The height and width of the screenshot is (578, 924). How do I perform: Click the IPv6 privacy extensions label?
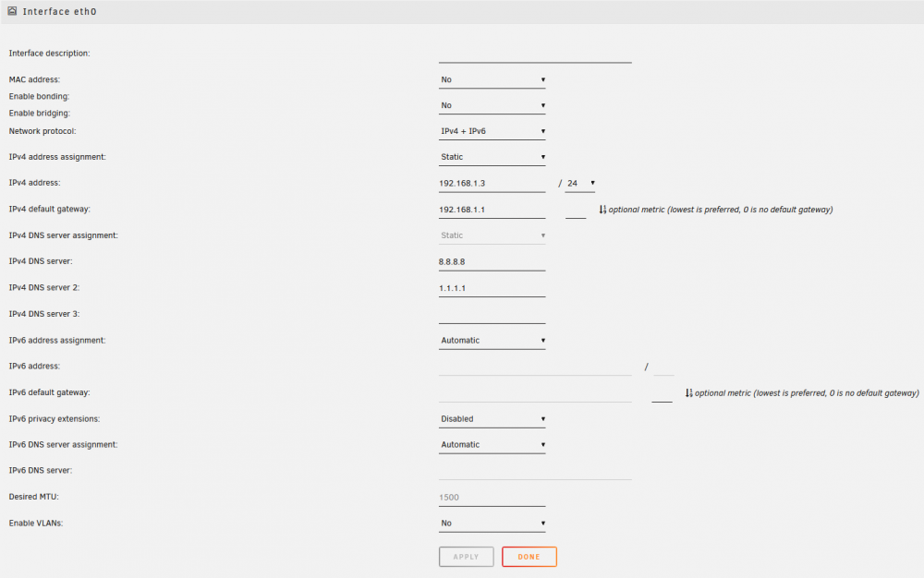coord(55,419)
